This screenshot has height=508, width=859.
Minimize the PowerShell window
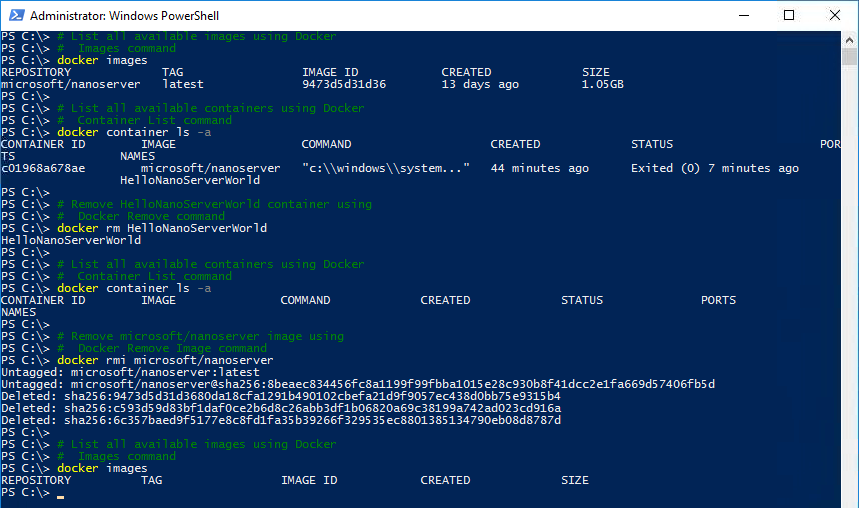point(743,15)
